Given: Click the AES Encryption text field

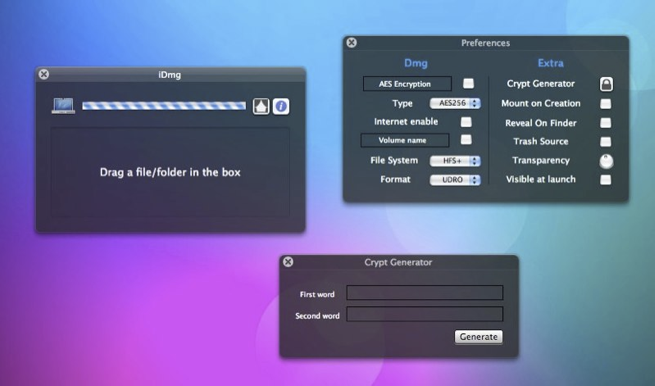Looking at the screenshot, I should click(407, 84).
